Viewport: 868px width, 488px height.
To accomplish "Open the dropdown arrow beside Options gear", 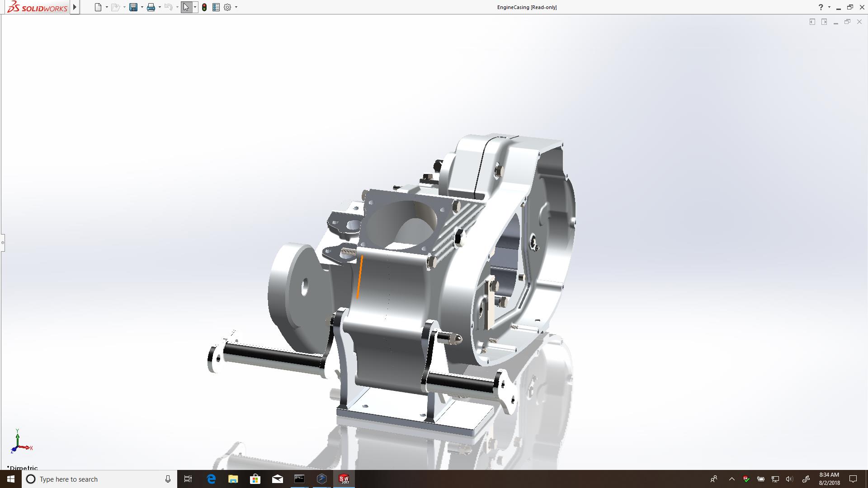I will pyautogui.click(x=236, y=7).
